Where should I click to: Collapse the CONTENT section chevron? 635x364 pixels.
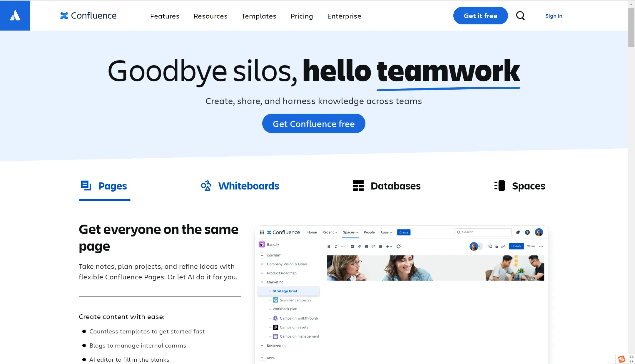pyautogui.click(x=262, y=256)
